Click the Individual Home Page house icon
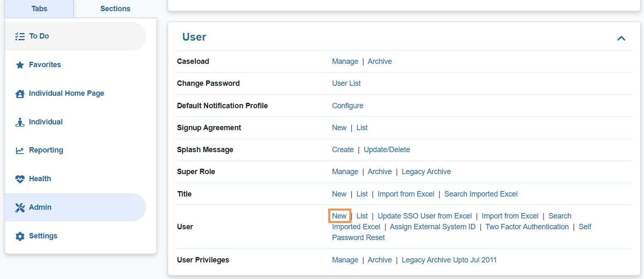 (x=20, y=94)
